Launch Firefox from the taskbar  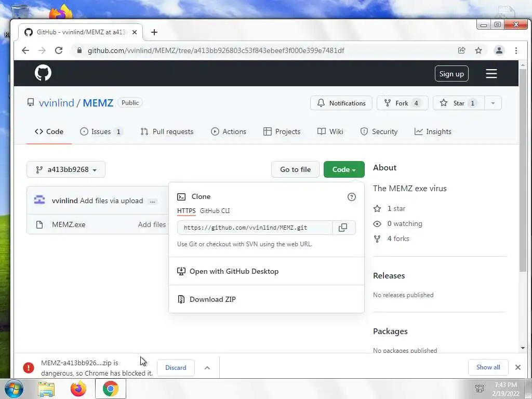point(78,389)
